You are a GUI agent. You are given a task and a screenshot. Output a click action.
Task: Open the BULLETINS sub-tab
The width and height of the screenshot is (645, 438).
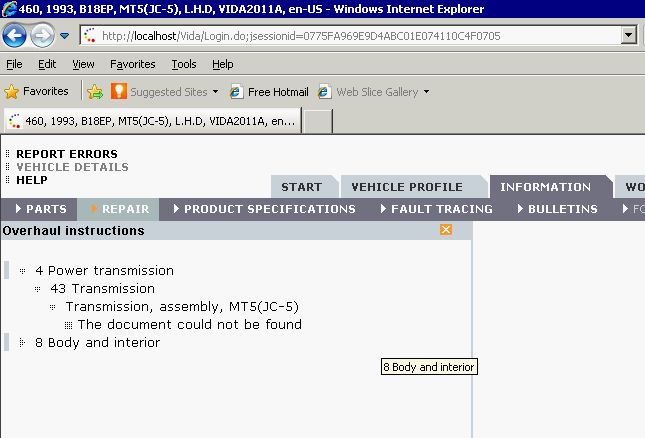click(x=557, y=209)
